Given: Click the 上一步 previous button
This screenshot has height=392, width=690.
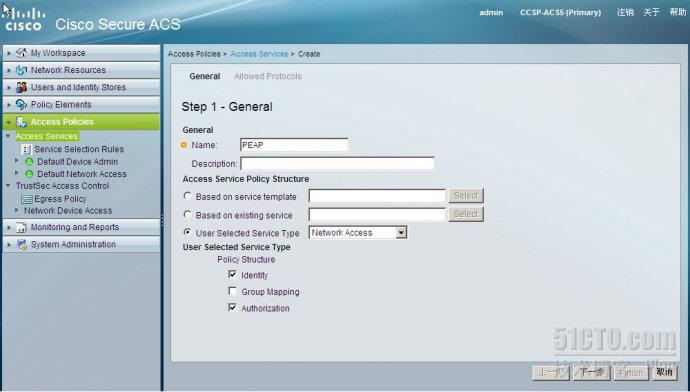Looking at the screenshot, I should 551,373.
